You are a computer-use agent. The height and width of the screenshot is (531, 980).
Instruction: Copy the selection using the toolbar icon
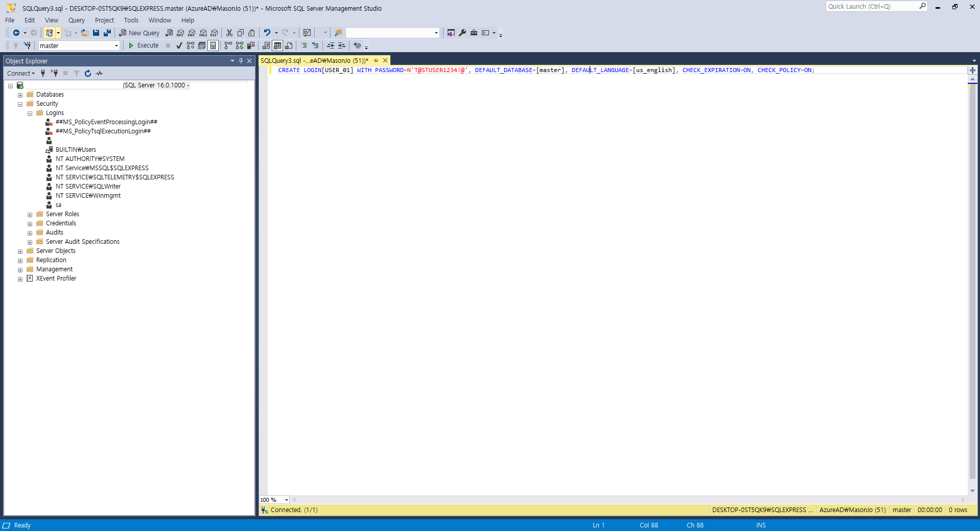coord(241,33)
